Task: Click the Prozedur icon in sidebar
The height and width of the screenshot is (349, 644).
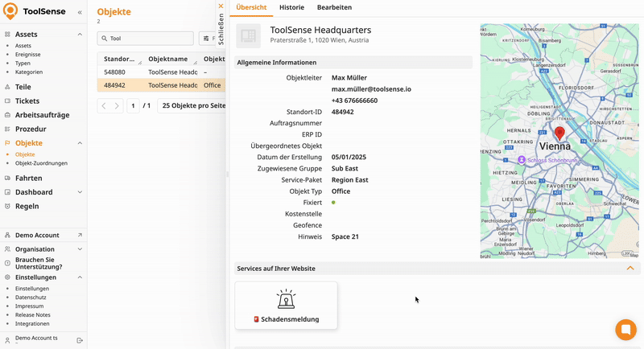Action: [x=7, y=129]
